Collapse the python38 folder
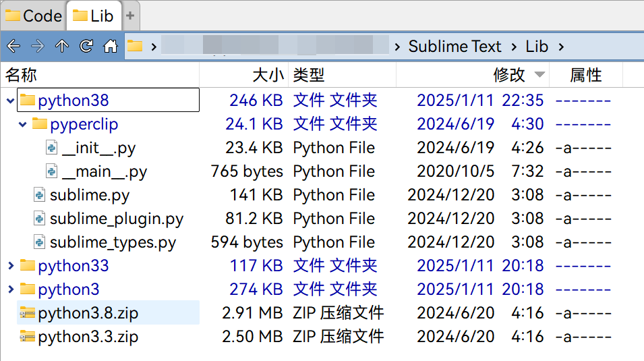644x361 pixels. coord(11,101)
